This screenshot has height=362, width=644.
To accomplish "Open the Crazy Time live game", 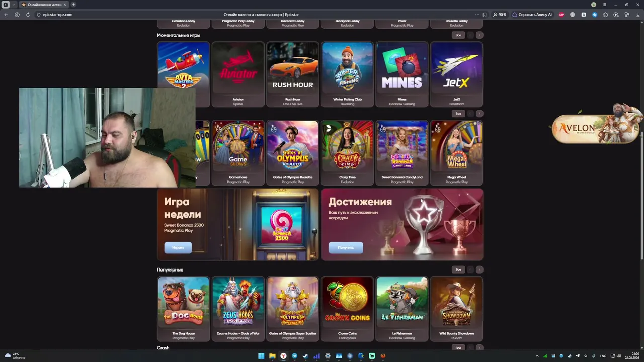I will pos(347,153).
